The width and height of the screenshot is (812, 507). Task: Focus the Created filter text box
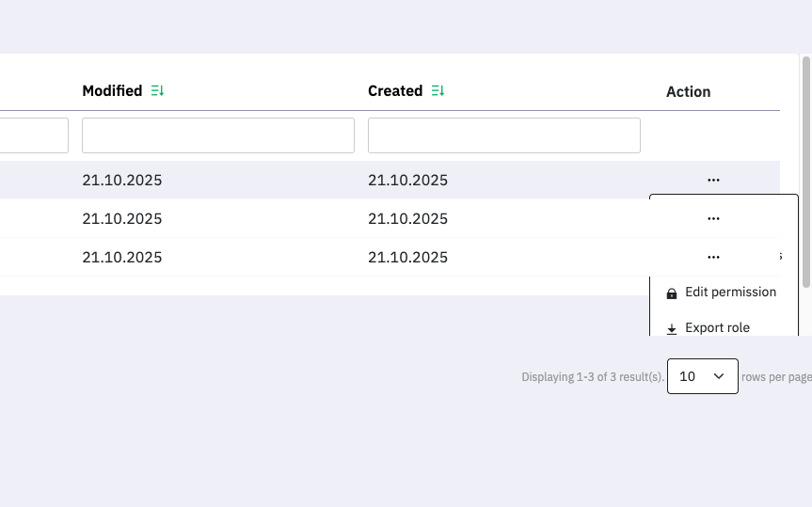click(504, 135)
